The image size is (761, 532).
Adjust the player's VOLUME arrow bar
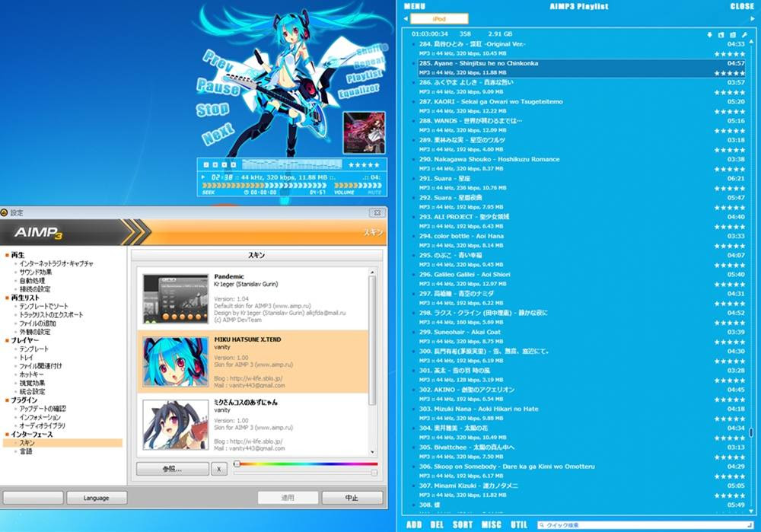358,185
